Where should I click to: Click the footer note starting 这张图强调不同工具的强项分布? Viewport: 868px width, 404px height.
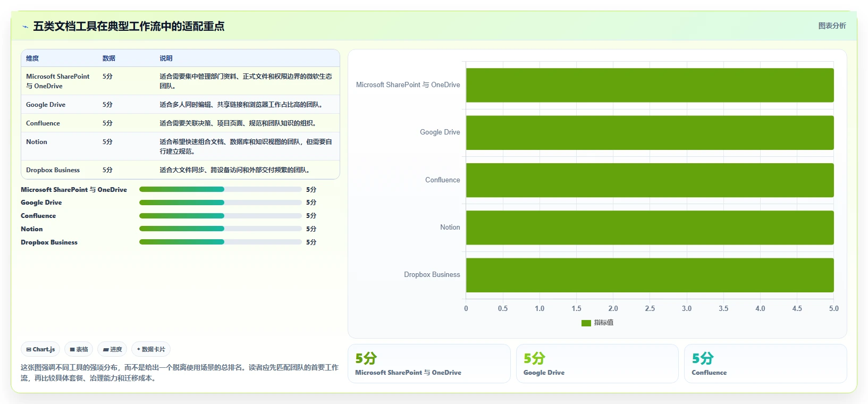(x=180, y=373)
